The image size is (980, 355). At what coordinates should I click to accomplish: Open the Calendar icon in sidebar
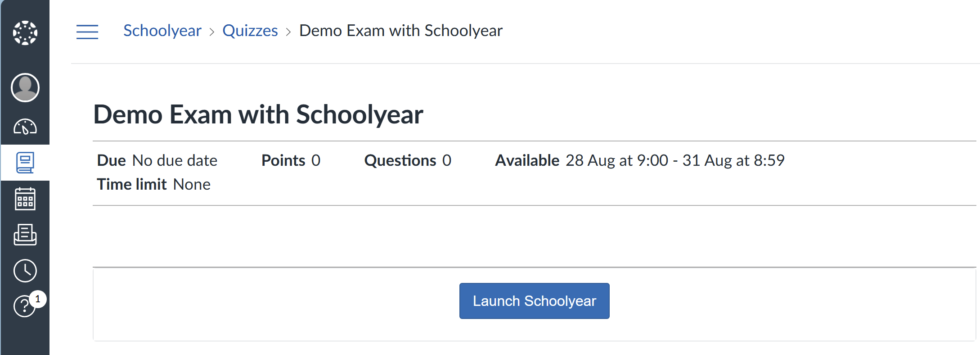(25, 199)
